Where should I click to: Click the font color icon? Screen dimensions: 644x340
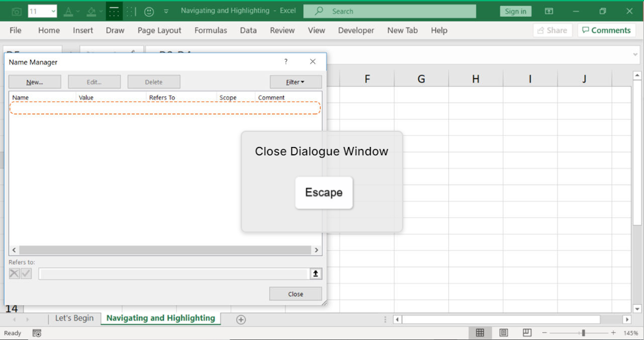[x=68, y=11]
